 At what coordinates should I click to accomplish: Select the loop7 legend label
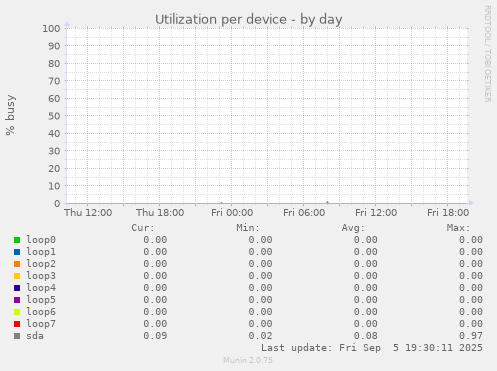click(x=41, y=324)
